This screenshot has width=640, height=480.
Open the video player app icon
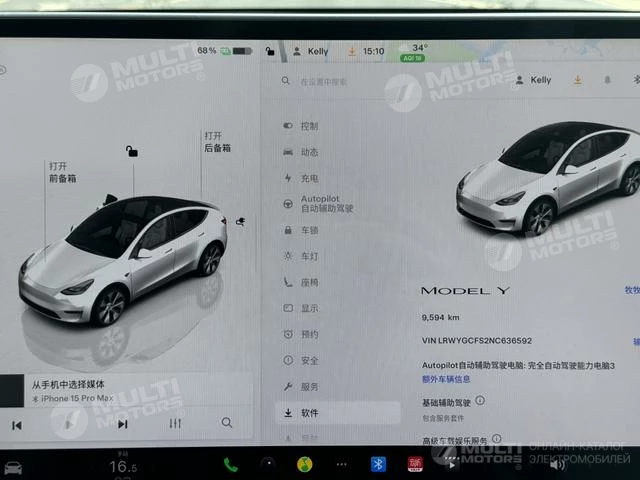pyautogui.click(x=452, y=465)
